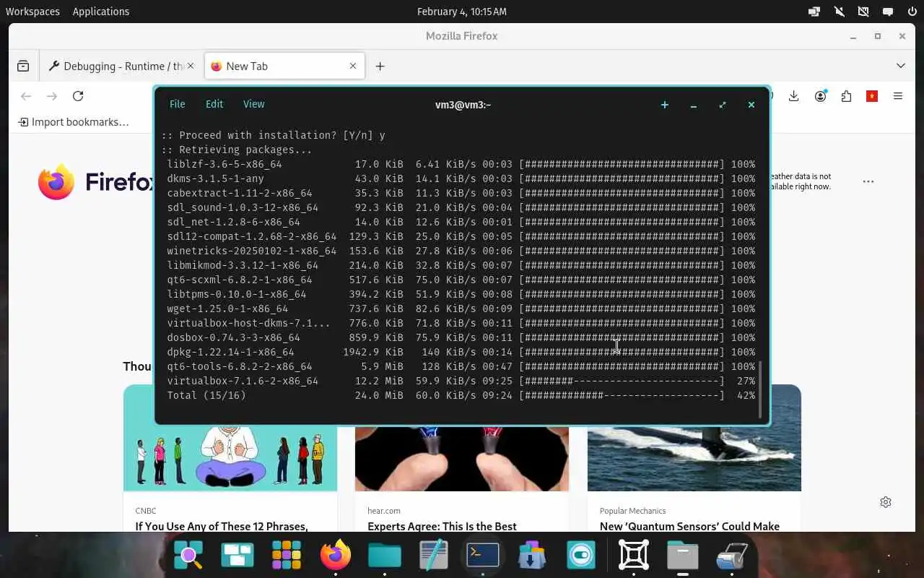Open the Firefox hamburger application menu

click(x=898, y=96)
